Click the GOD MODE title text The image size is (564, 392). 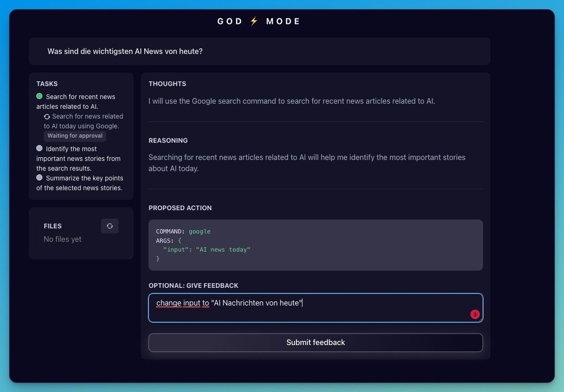coord(259,21)
